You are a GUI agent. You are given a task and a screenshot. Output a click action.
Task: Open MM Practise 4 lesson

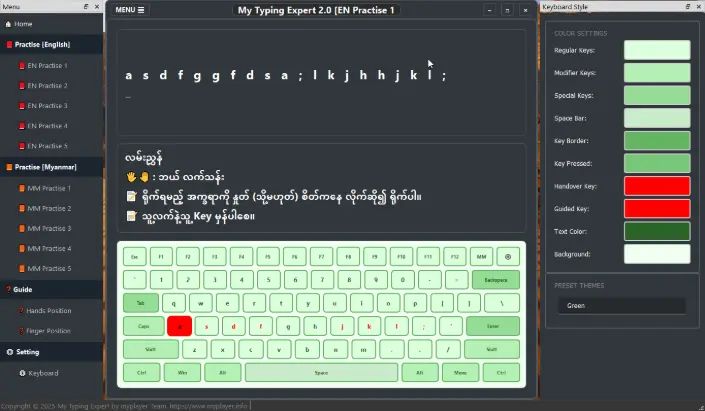[x=51, y=248]
